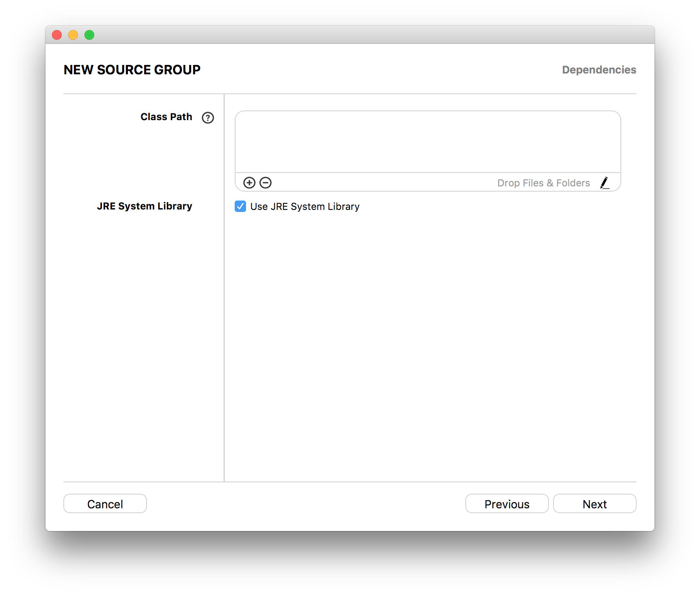Go back with the Previous button

tap(507, 504)
